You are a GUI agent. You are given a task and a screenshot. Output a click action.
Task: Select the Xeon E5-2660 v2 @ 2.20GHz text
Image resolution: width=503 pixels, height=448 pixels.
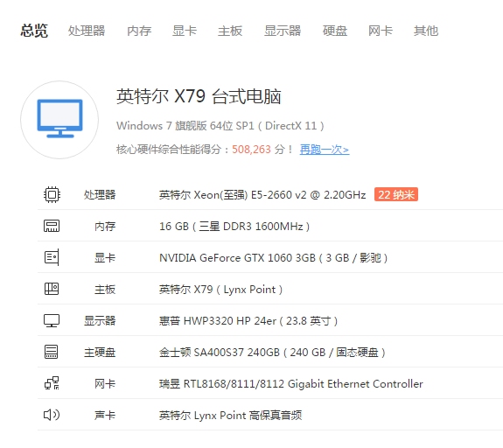tap(262, 195)
